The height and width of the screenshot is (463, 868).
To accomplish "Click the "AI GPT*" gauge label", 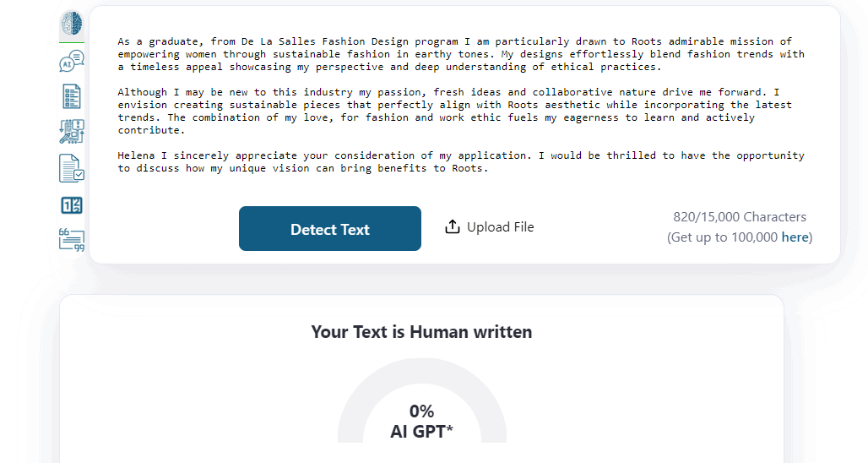I will point(422,432).
